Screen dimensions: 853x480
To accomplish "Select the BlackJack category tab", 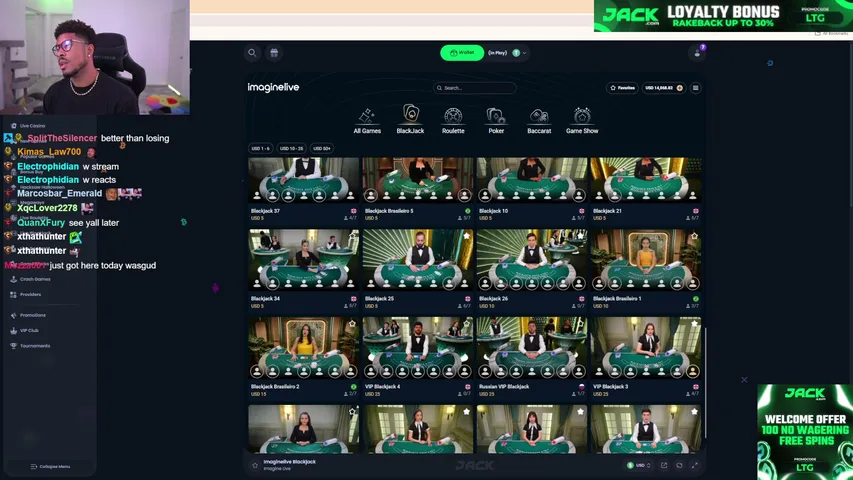I will point(410,119).
